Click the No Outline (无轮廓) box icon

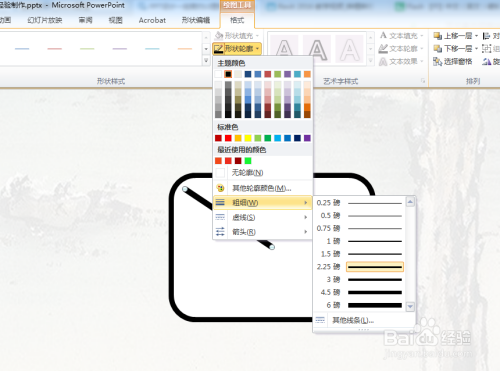[220, 173]
